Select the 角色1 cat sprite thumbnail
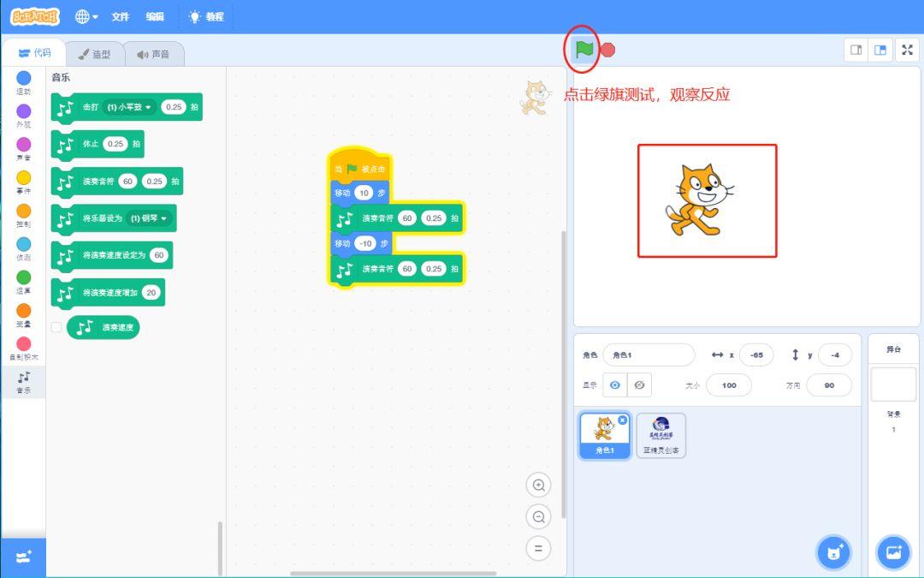This screenshot has height=578, width=924. click(605, 435)
